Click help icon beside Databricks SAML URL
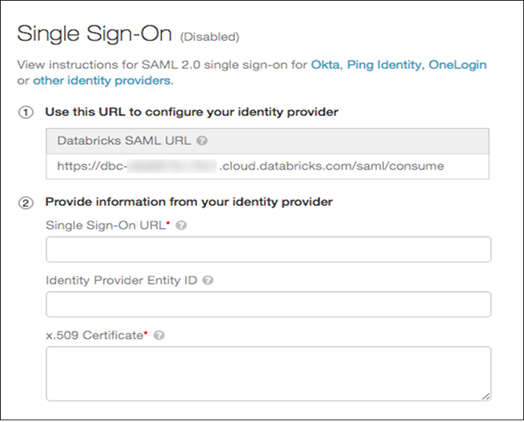 pos(202,141)
